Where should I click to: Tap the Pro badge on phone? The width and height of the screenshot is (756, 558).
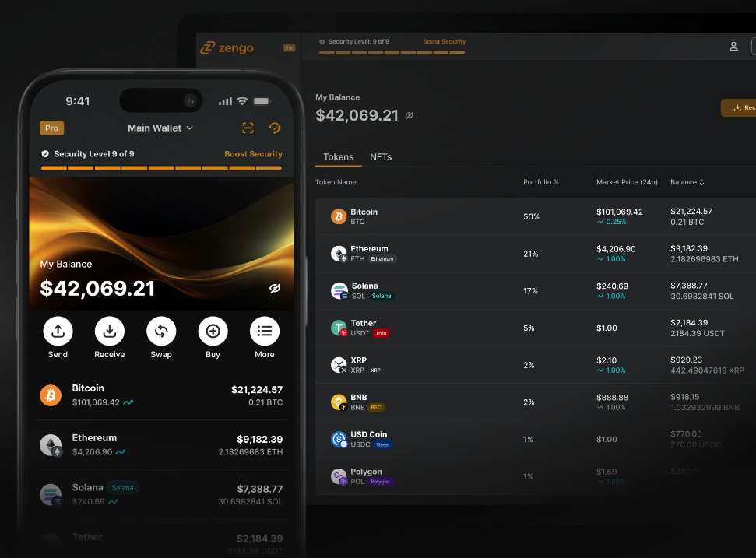pyautogui.click(x=51, y=128)
